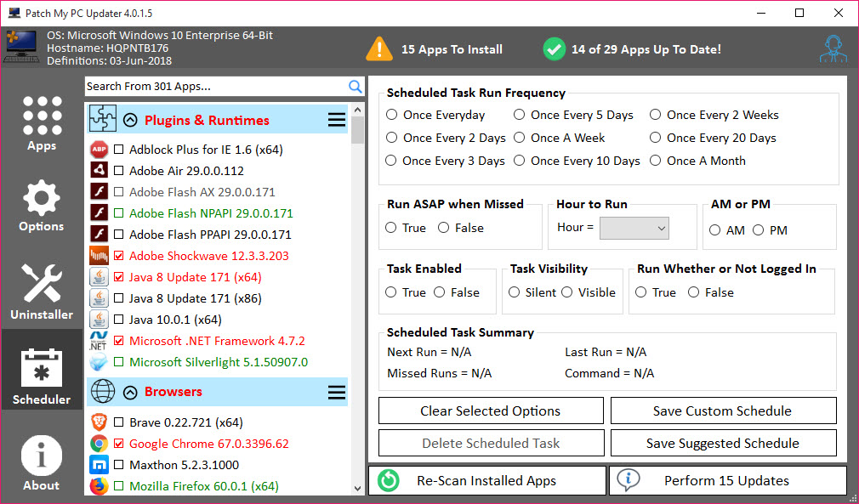Click the Microsoft Silverlight icon

[x=100, y=362]
